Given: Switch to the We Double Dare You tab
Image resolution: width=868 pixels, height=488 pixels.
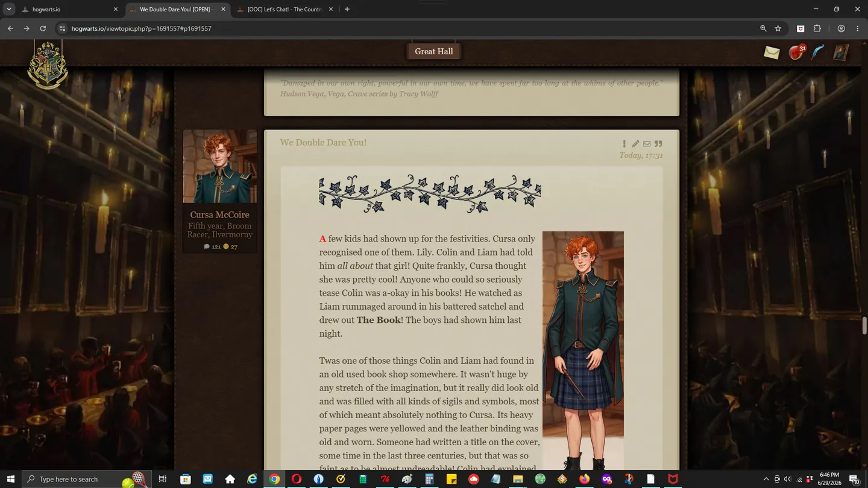Looking at the screenshot, I should coord(177,9).
